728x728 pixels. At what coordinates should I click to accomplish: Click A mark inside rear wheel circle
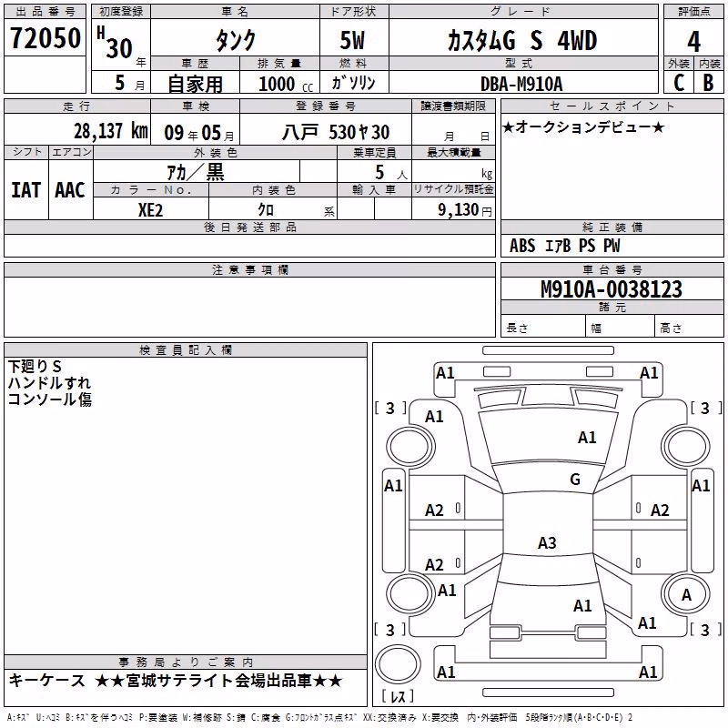point(686,594)
